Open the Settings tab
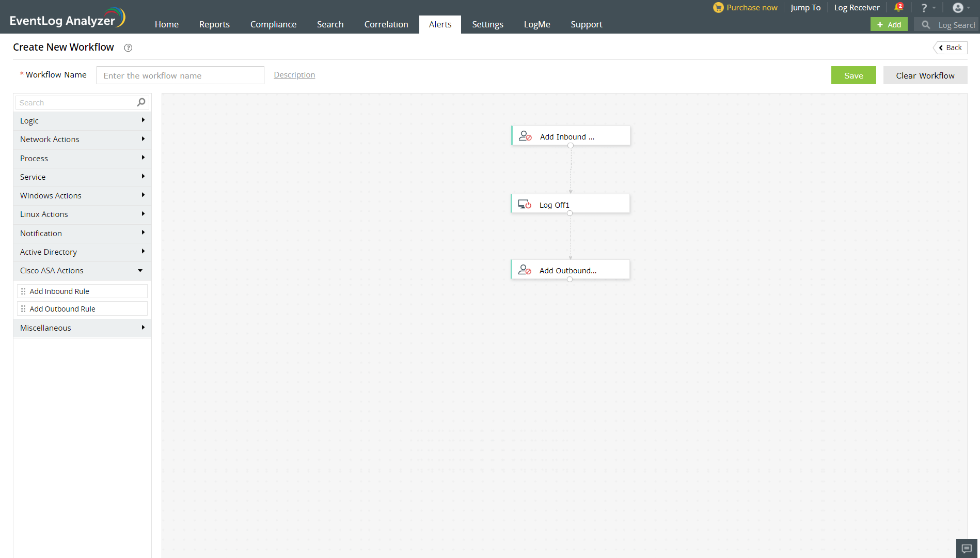980x558 pixels. (x=487, y=24)
